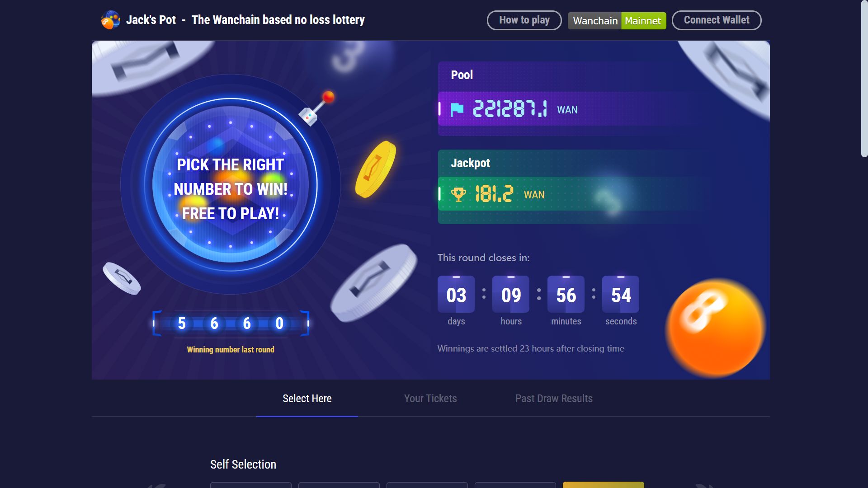Click the Wanchain Mainnet network badge

[617, 21]
